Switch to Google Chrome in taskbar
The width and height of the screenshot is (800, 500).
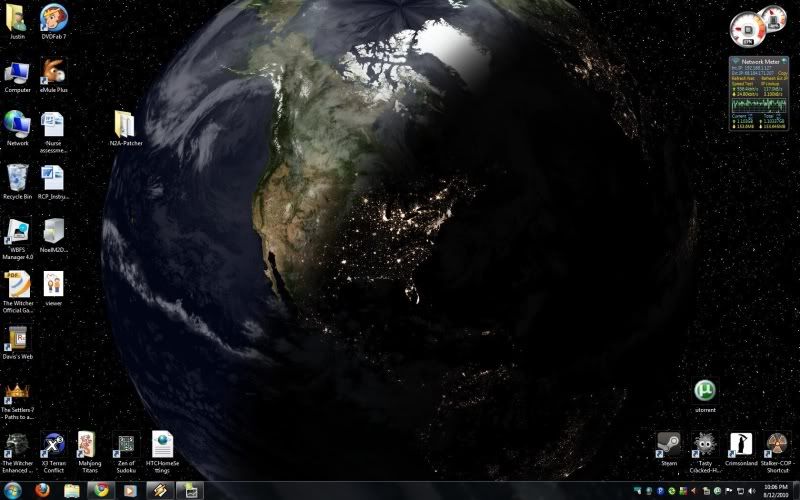click(x=100, y=490)
